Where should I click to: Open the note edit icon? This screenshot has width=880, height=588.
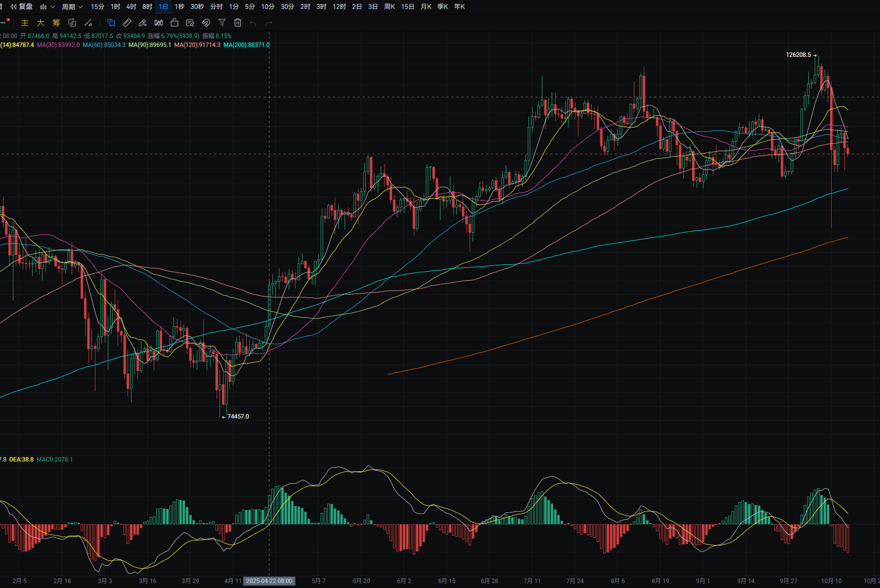(x=190, y=23)
